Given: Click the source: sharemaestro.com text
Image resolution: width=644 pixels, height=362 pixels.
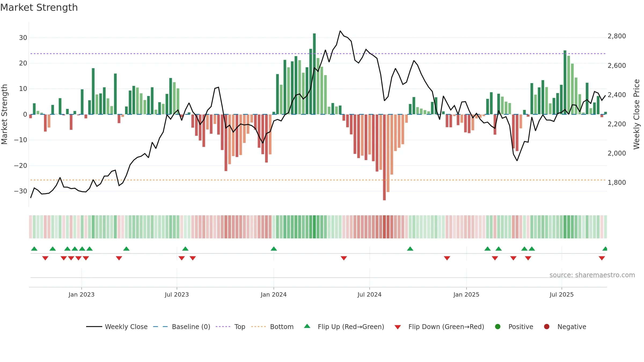Looking at the screenshot, I should (x=592, y=275).
